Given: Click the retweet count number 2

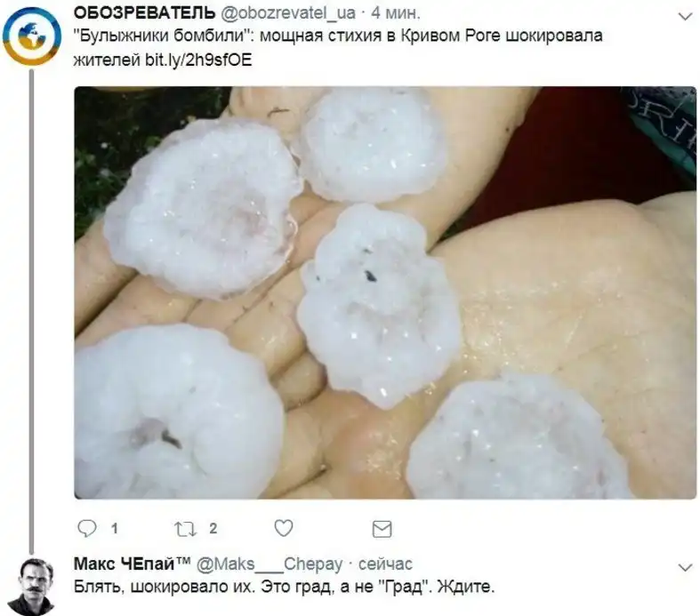Looking at the screenshot, I should (213, 529).
